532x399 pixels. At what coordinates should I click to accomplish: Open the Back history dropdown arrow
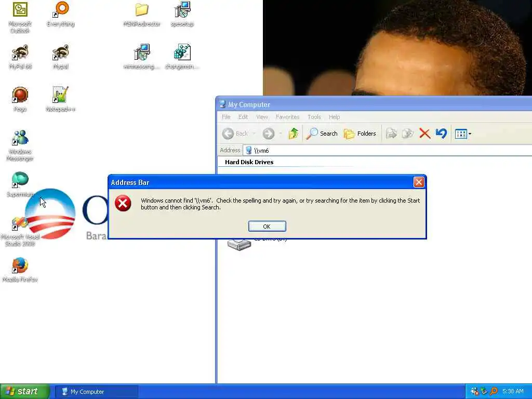[x=254, y=134]
